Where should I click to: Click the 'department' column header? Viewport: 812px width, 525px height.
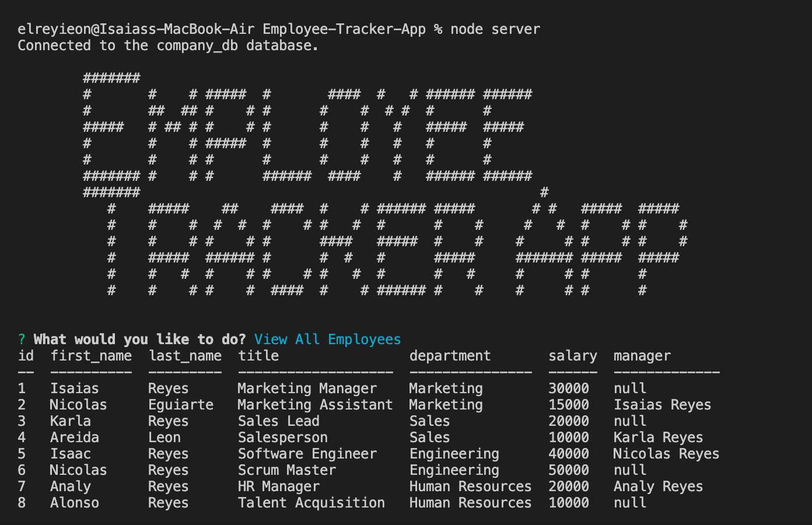pyautogui.click(x=450, y=356)
